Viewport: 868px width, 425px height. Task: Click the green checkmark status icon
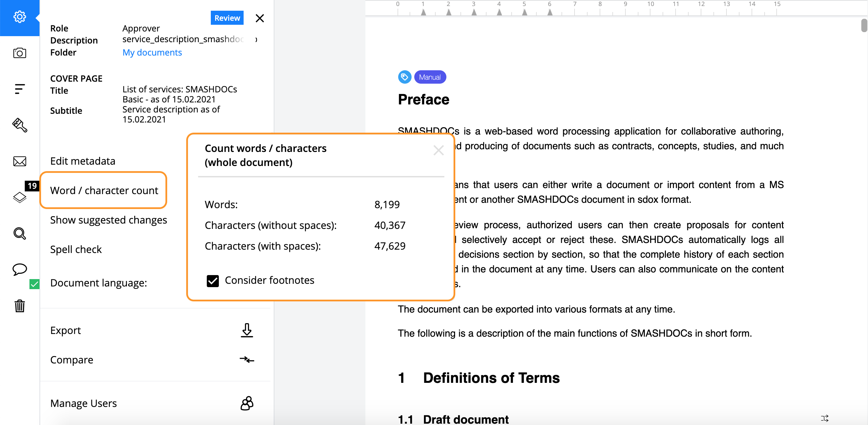(34, 284)
